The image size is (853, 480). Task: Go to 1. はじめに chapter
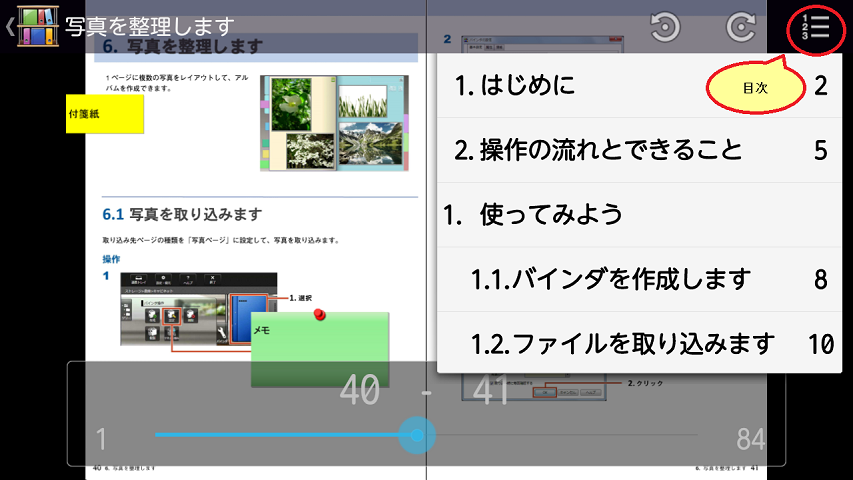tap(639, 85)
